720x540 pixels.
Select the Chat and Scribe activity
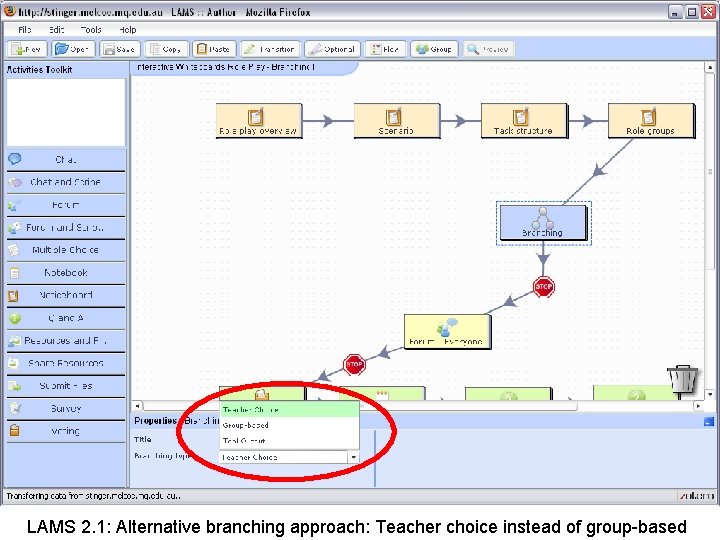[x=66, y=182]
